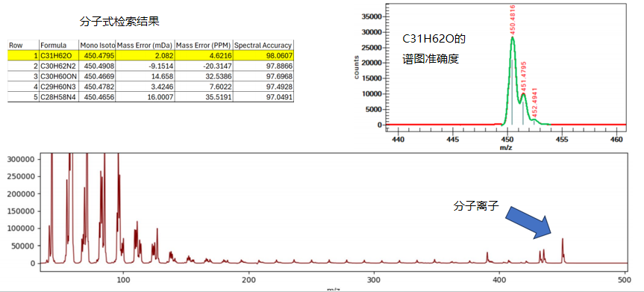Select the 98.0607 spectral accuracy value
Screen dimensions: 644x292
[x=263, y=55]
